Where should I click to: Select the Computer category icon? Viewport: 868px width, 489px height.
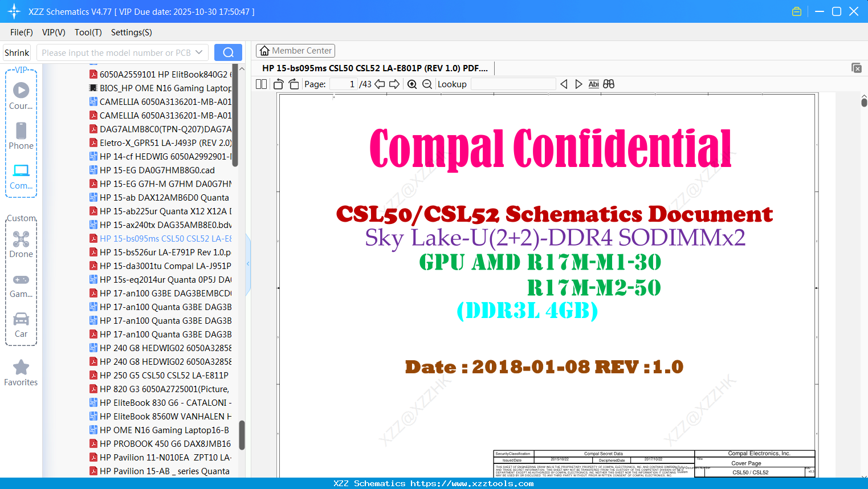(x=21, y=176)
